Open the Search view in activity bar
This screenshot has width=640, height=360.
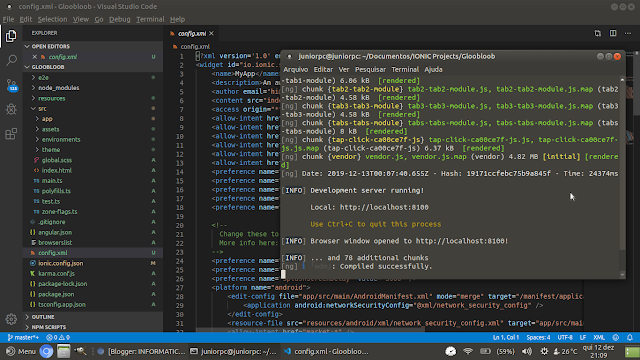pyautogui.click(x=11, y=60)
